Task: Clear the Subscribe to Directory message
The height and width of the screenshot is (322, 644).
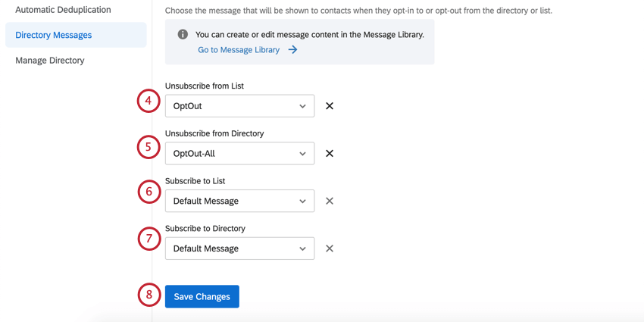Action: tap(330, 249)
